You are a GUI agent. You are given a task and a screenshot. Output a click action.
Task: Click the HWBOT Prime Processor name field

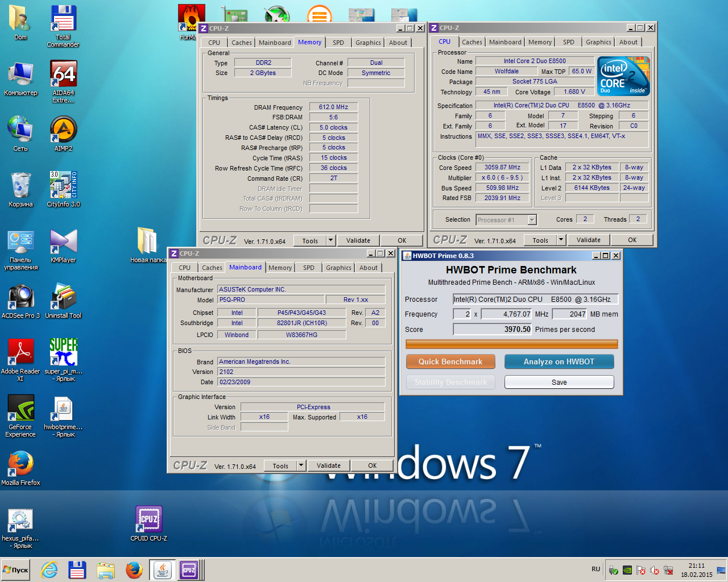click(535, 299)
